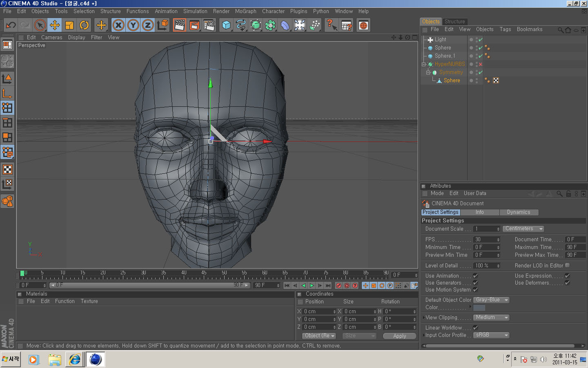Click record active objects keyframe button
The width and height of the screenshot is (588, 368).
pyautogui.click(x=339, y=285)
